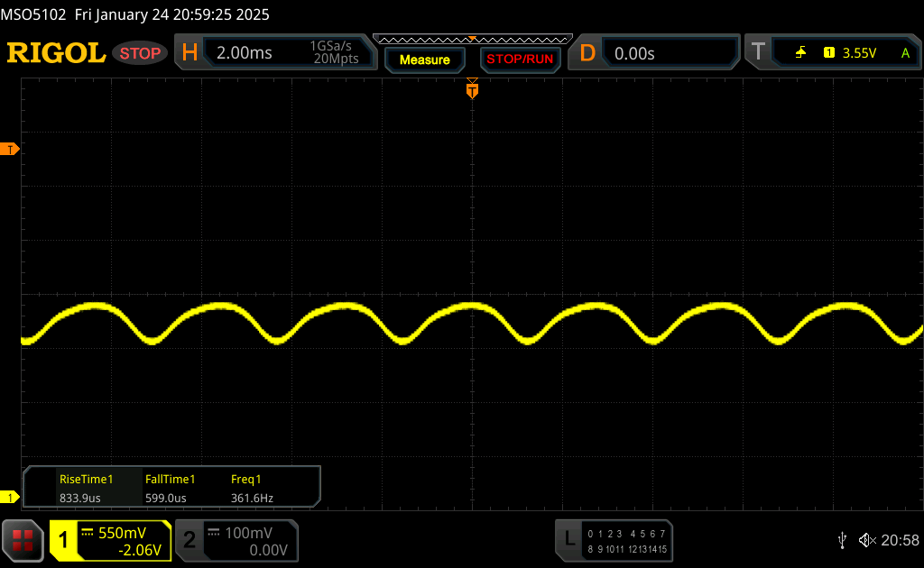Open trigger T settings icon
The image size is (924, 568).
point(758,51)
